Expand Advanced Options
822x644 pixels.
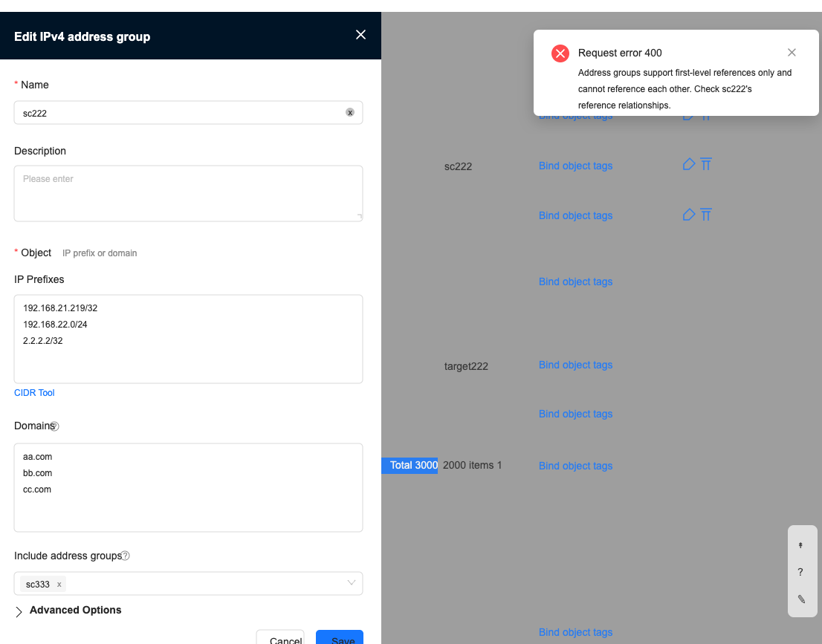pos(68,611)
